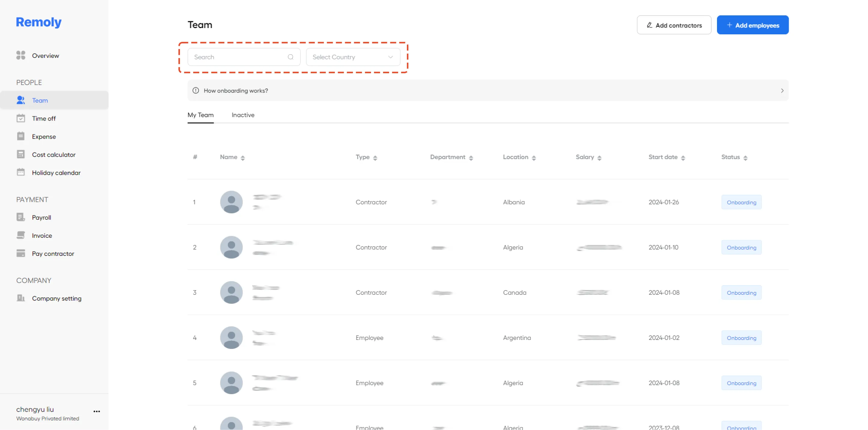868x430 pixels.
Task: Open the Cost calculator page
Action: [x=54, y=155]
